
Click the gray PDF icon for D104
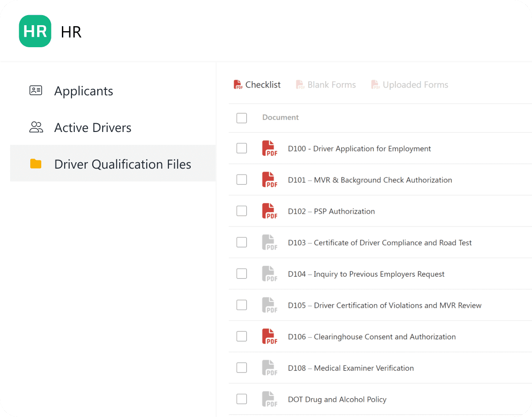pos(270,274)
